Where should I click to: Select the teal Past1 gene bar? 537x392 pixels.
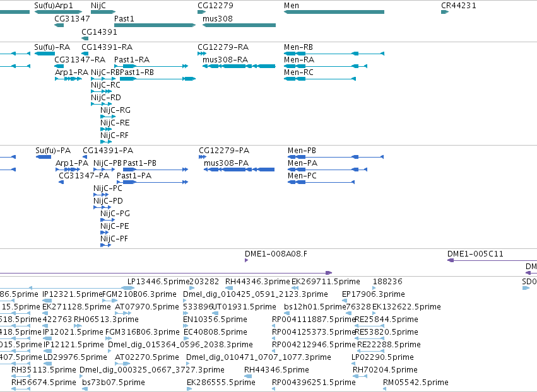[x=155, y=25]
